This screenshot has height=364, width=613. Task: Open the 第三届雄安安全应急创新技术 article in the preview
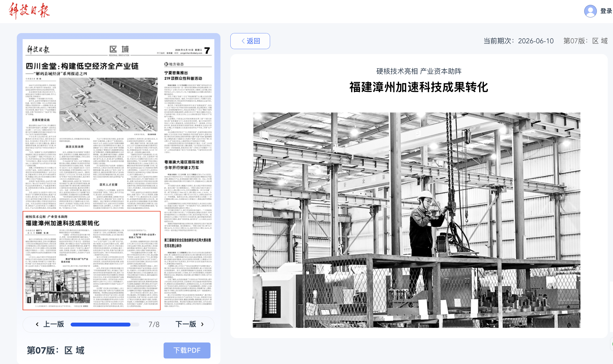[188, 243]
